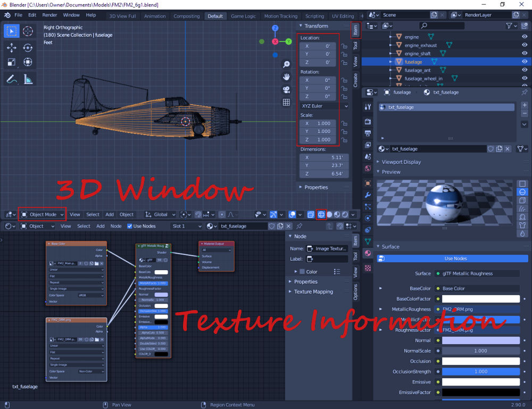
Task: Select the Select Box tool
Action: [11, 31]
